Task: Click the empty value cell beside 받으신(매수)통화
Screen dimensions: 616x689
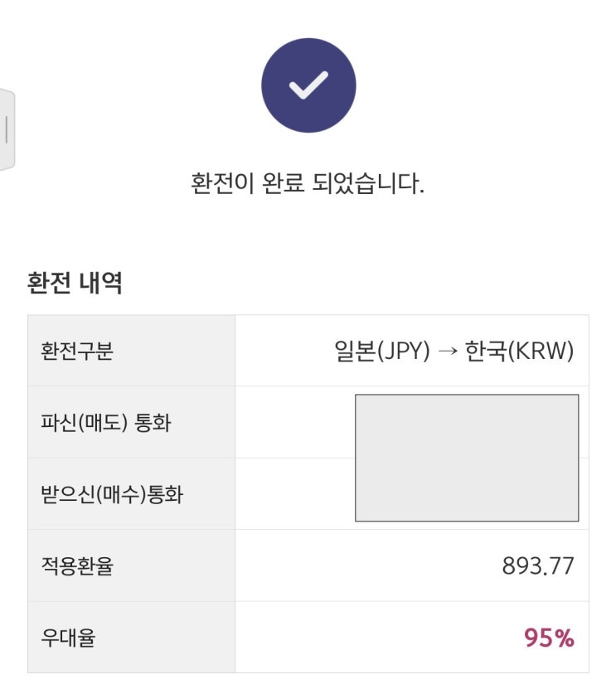Action: pyautogui.click(x=294, y=495)
